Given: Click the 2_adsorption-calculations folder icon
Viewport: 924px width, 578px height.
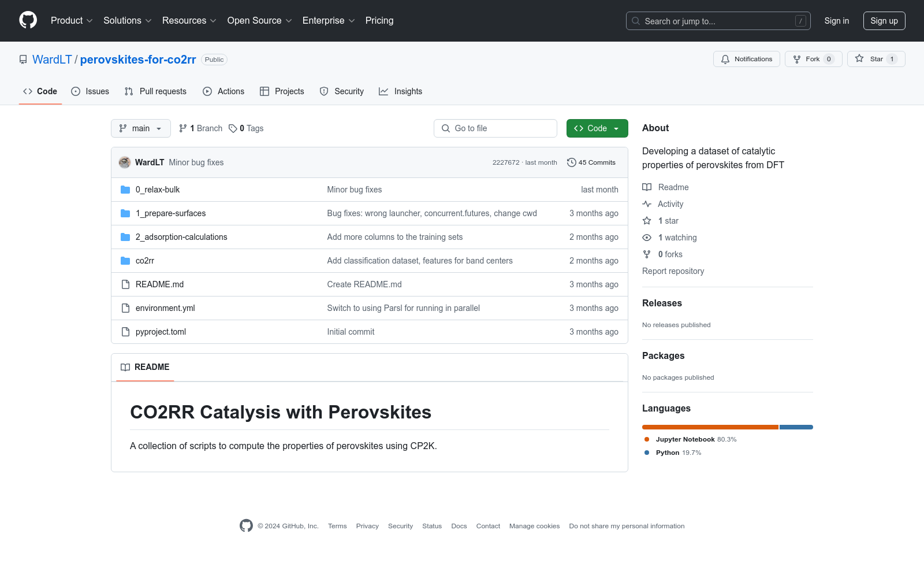Looking at the screenshot, I should coord(125,237).
